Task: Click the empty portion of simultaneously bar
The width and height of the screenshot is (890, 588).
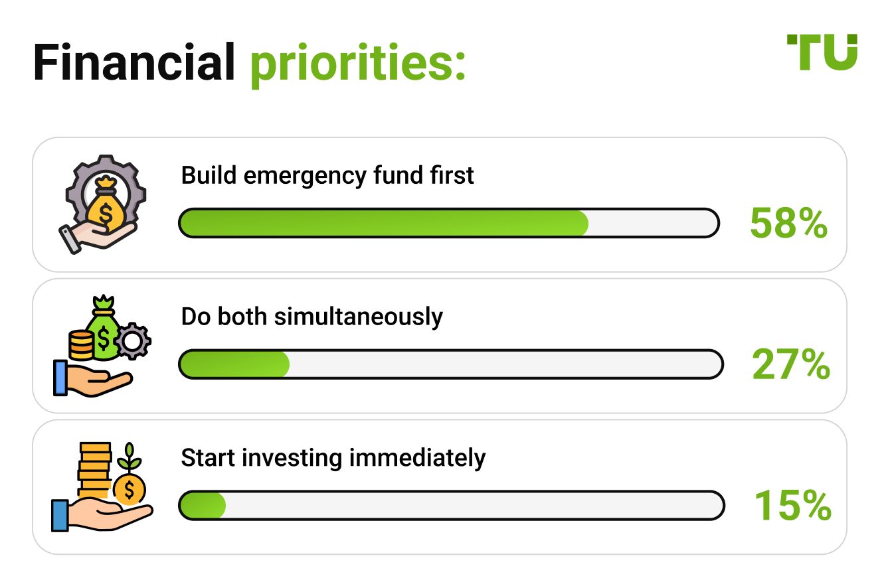Action: [x=505, y=364]
